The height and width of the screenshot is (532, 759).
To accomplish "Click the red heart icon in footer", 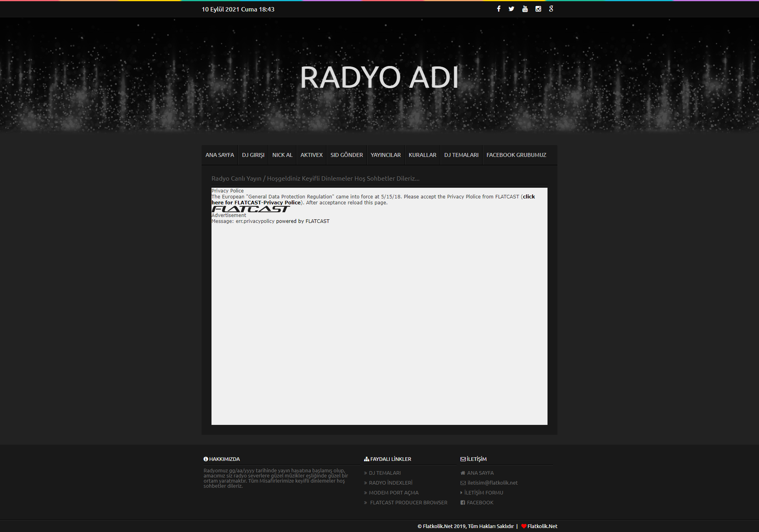I will coord(524,526).
